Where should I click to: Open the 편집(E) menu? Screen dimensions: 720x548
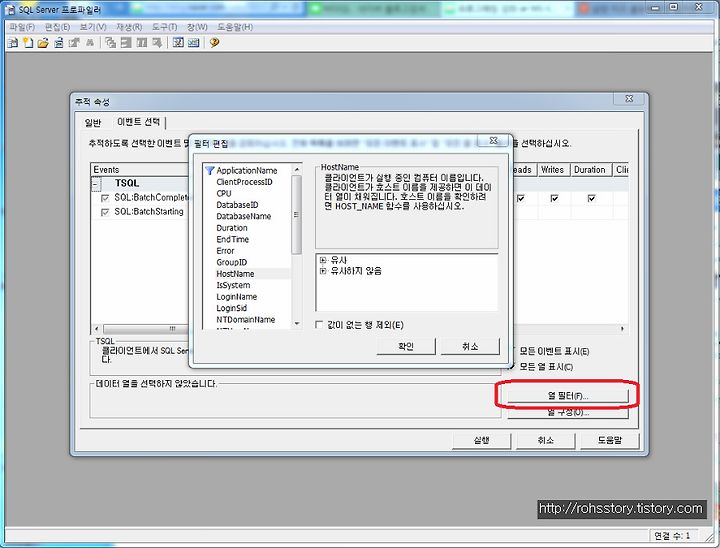57,27
